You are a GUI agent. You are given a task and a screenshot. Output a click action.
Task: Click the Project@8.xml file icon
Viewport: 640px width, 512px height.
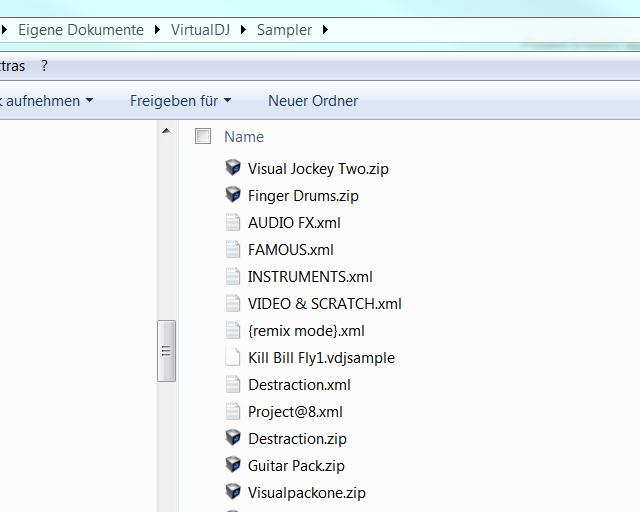click(x=233, y=411)
